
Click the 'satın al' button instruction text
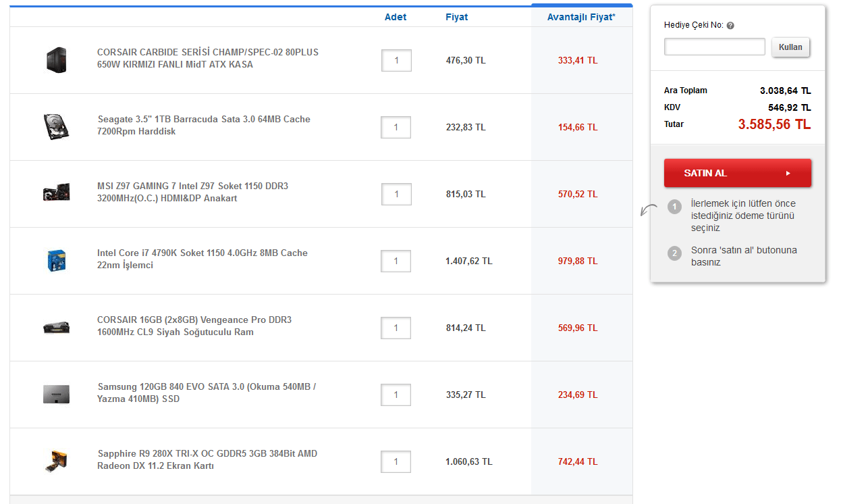pyautogui.click(x=744, y=255)
